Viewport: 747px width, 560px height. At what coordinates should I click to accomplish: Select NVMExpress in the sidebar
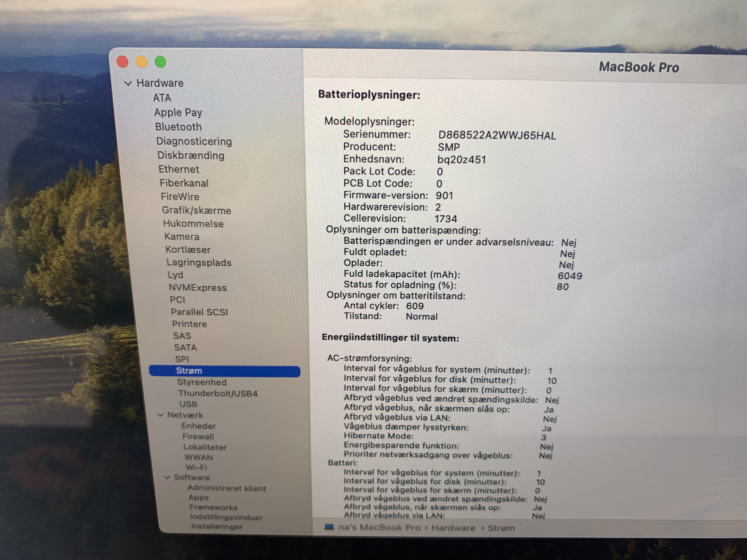tap(197, 288)
